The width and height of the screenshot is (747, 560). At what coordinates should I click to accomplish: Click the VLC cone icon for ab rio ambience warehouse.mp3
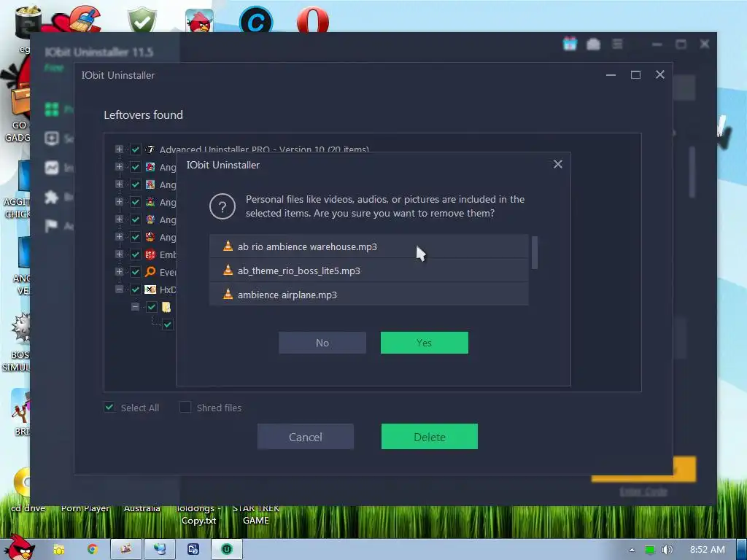point(228,246)
